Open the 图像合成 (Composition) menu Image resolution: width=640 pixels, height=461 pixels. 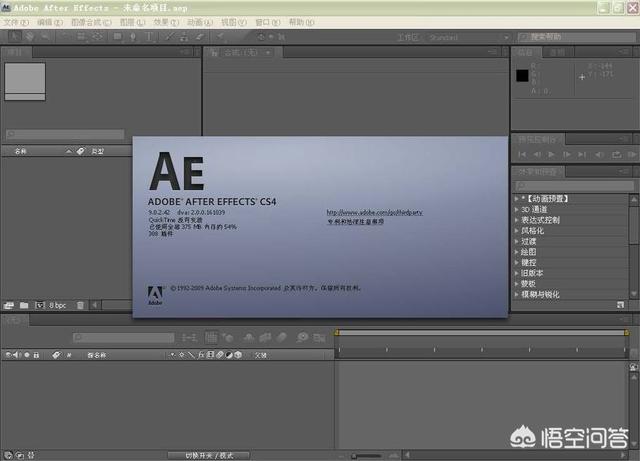point(91,22)
